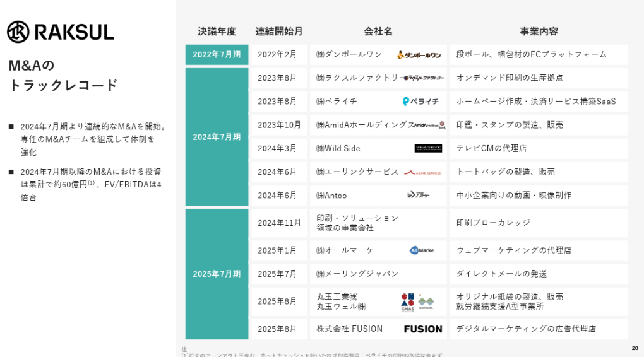Click 丸玉ウェル㈱ company name
This screenshot has width=644, height=357.
(341, 307)
